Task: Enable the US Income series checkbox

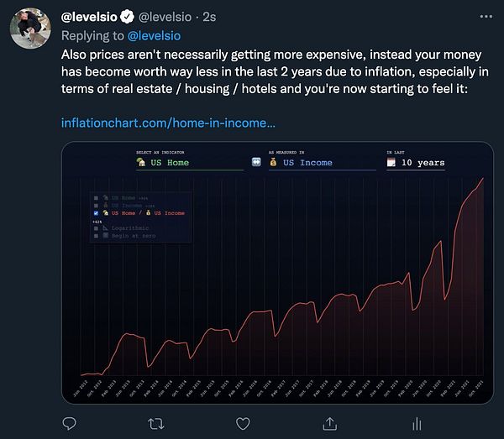Action: coord(97,205)
